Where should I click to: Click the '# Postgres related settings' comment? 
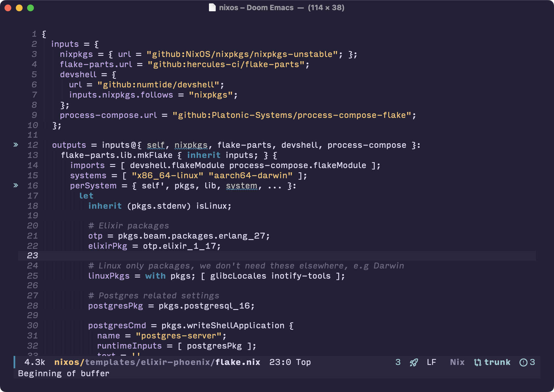(x=154, y=296)
